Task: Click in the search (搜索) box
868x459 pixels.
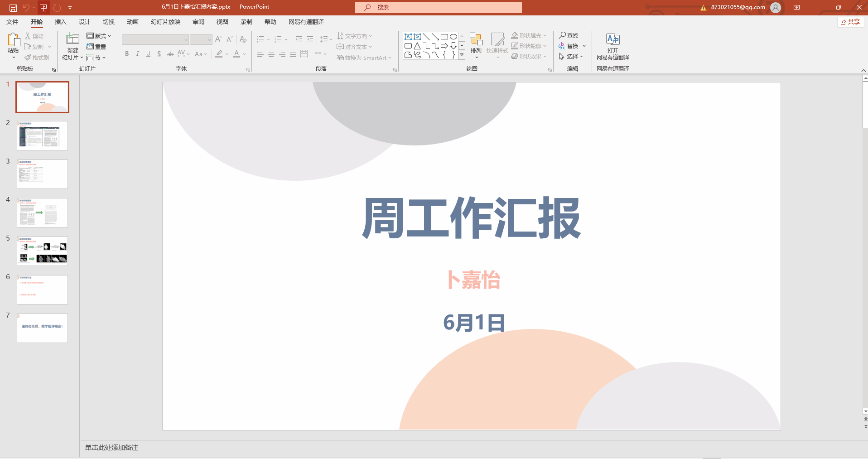Action: (x=439, y=7)
